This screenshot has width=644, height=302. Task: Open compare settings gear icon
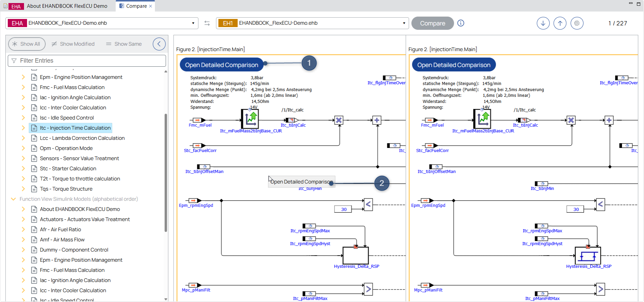(577, 23)
